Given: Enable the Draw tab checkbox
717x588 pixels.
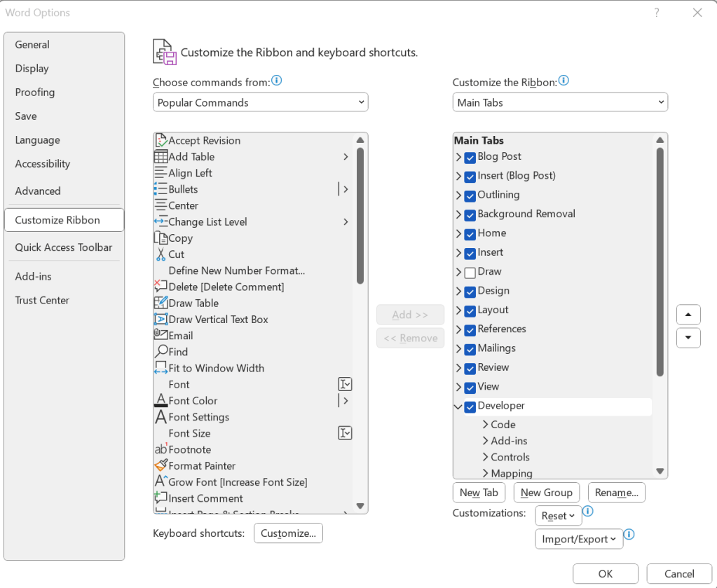Looking at the screenshot, I should coord(470,272).
